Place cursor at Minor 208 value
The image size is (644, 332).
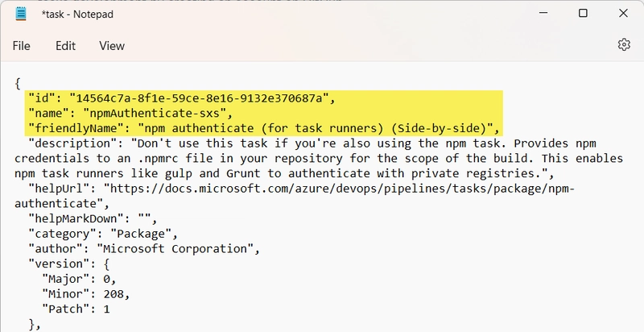[114, 294]
